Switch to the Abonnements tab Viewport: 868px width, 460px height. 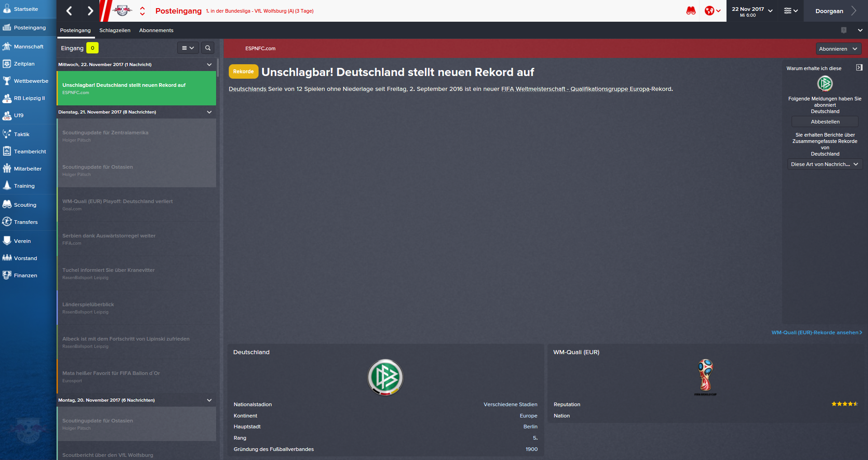156,30
